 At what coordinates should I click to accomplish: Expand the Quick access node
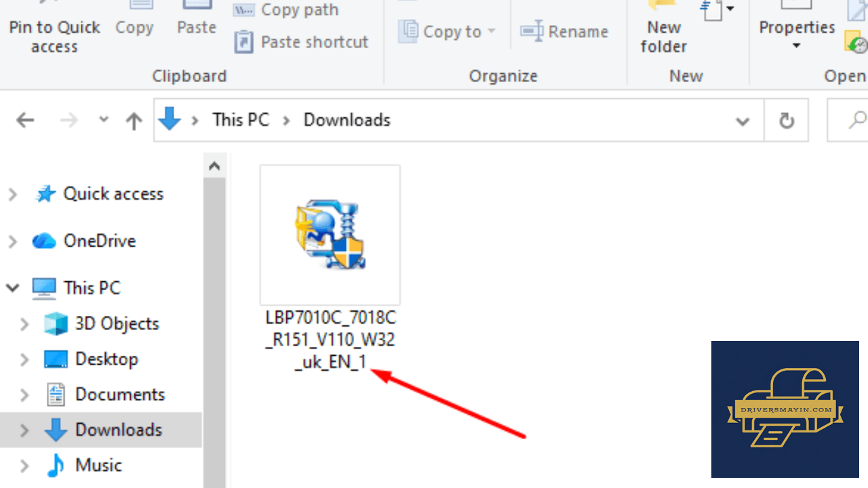tap(12, 195)
